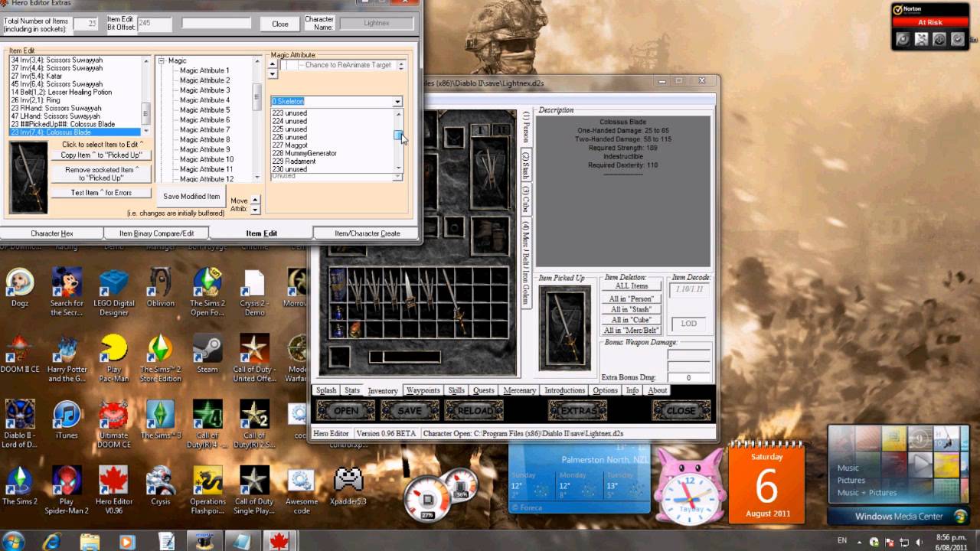Viewport: 980px width, 551px height.
Task: Select the (2) Stash vertical tab
Action: coord(526,166)
